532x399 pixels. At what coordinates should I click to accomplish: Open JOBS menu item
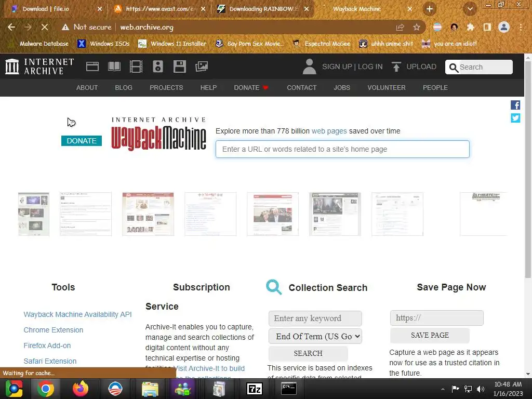(342, 87)
